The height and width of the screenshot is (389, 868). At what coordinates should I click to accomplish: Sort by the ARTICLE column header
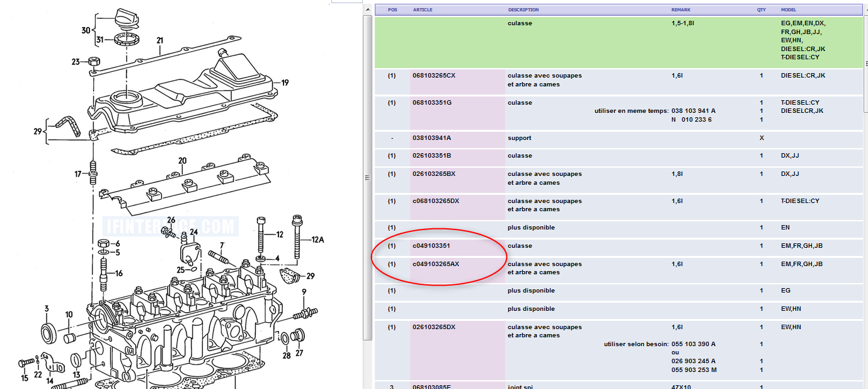423,10
